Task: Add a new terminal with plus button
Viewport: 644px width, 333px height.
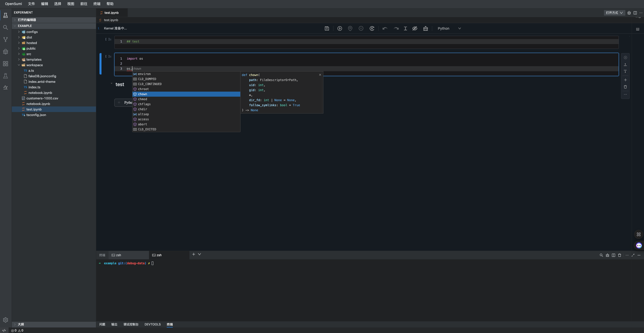Action: [x=194, y=254]
